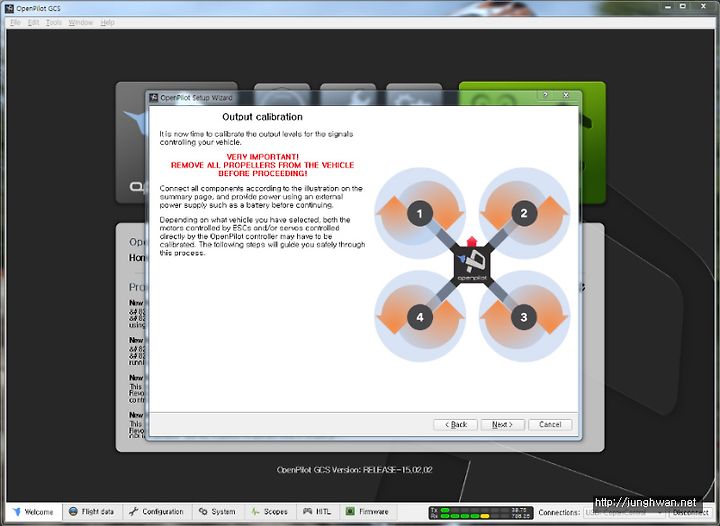The image size is (720, 526).
Task: Open the Help menu
Action: click(107, 22)
